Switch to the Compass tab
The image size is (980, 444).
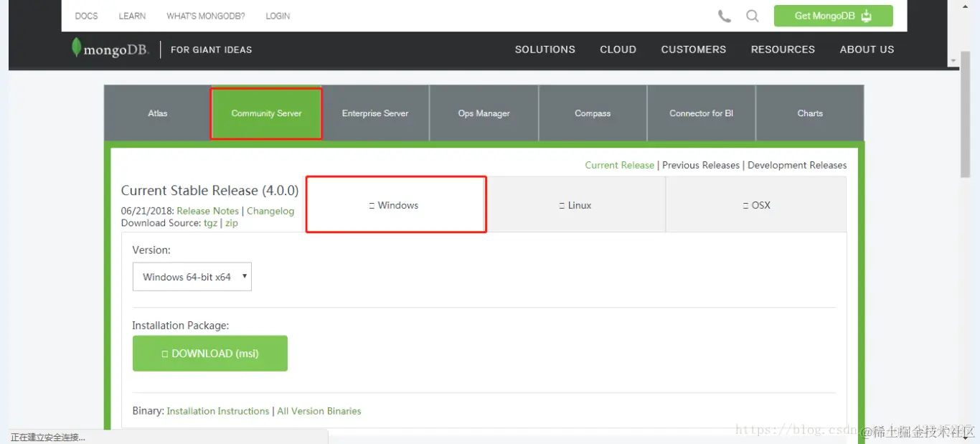coord(593,113)
